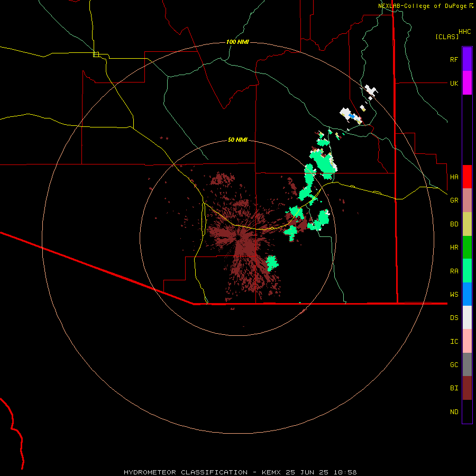This screenshot has width=476, height=476.
Task: Click the BD yellow legend swatch
Action: click(x=467, y=224)
